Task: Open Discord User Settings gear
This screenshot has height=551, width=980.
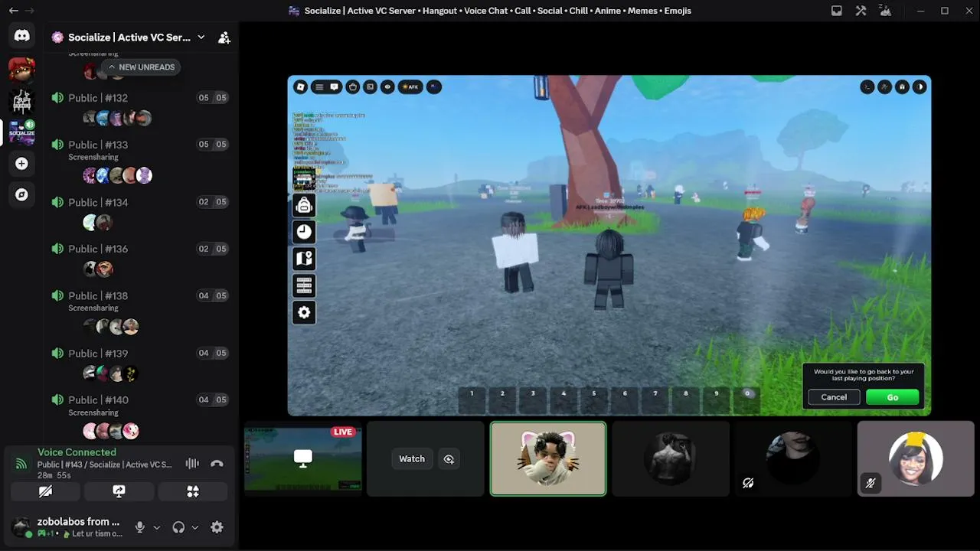Action: coord(217,527)
